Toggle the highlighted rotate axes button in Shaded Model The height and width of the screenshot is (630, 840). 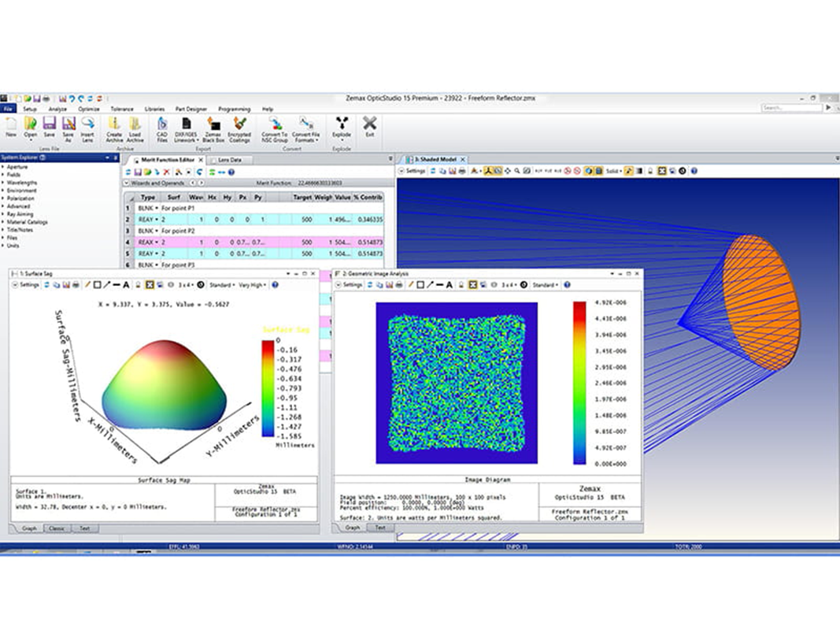point(487,171)
